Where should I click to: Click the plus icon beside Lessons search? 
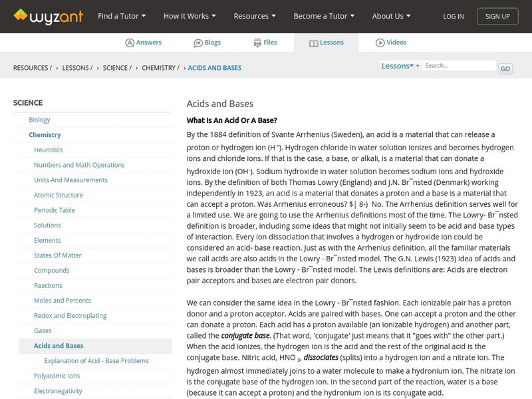418,66
